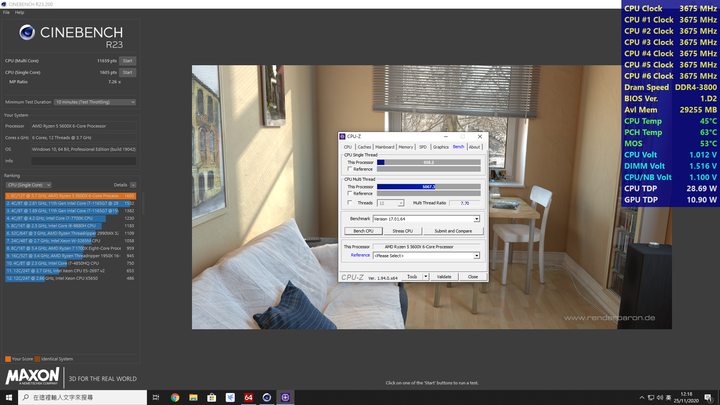
Task: Open the File menu in Cinebench
Action: (x=6, y=12)
